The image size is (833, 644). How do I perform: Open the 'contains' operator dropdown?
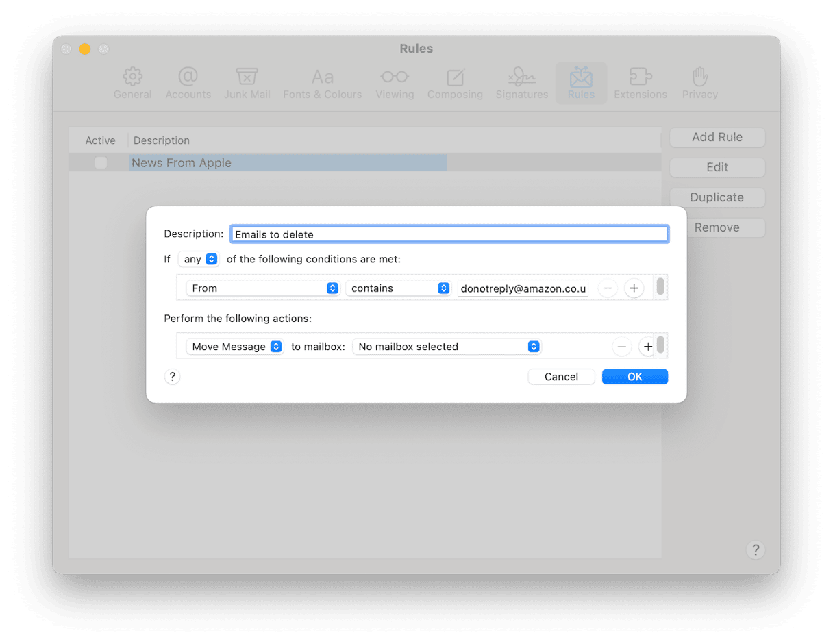click(x=397, y=288)
